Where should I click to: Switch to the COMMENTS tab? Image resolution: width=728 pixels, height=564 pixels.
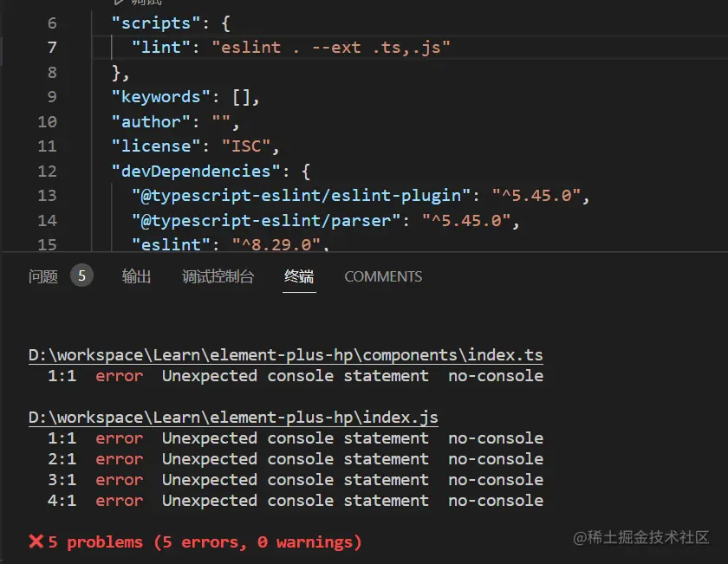coord(383,276)
